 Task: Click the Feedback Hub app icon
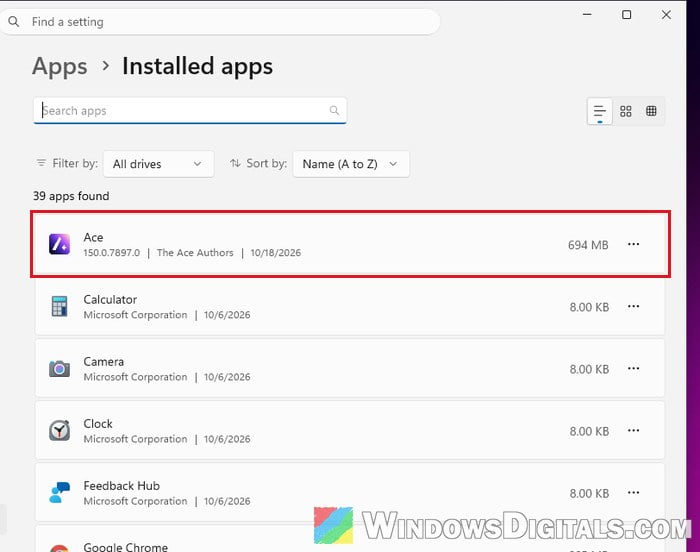[x=59, y=493]
